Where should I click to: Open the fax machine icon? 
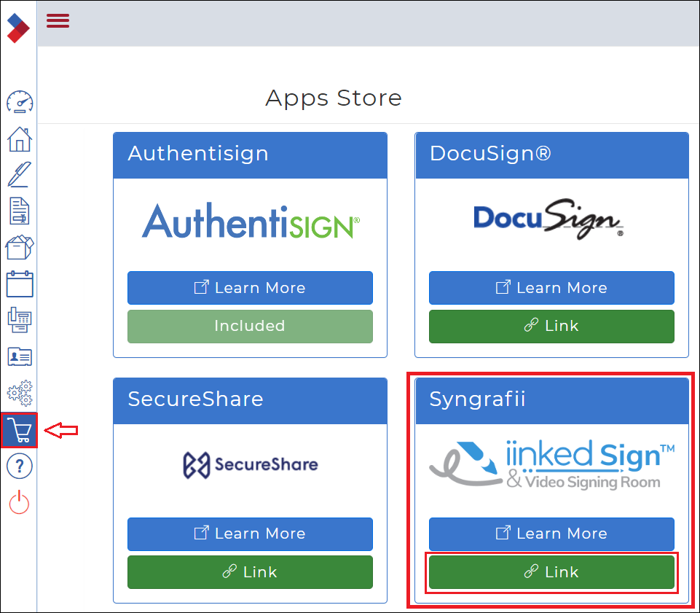point(20,321)
